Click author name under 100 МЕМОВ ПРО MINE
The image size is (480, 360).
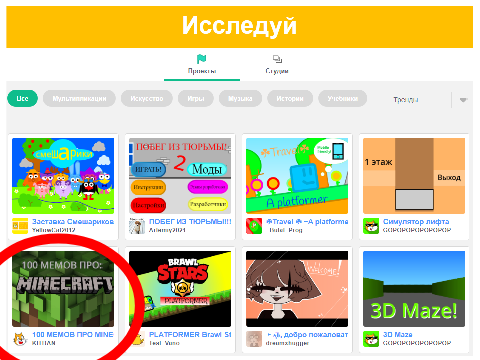(x=44, y=343)
